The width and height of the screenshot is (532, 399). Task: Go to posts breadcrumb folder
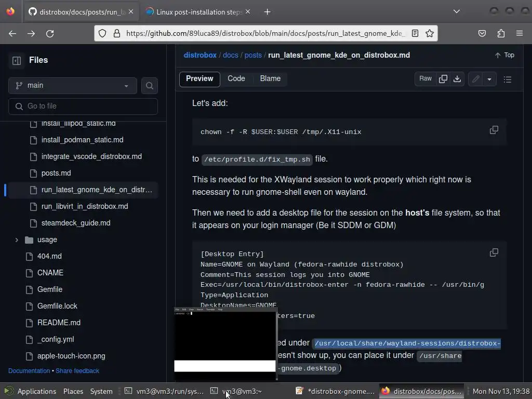tap(253, 55)
